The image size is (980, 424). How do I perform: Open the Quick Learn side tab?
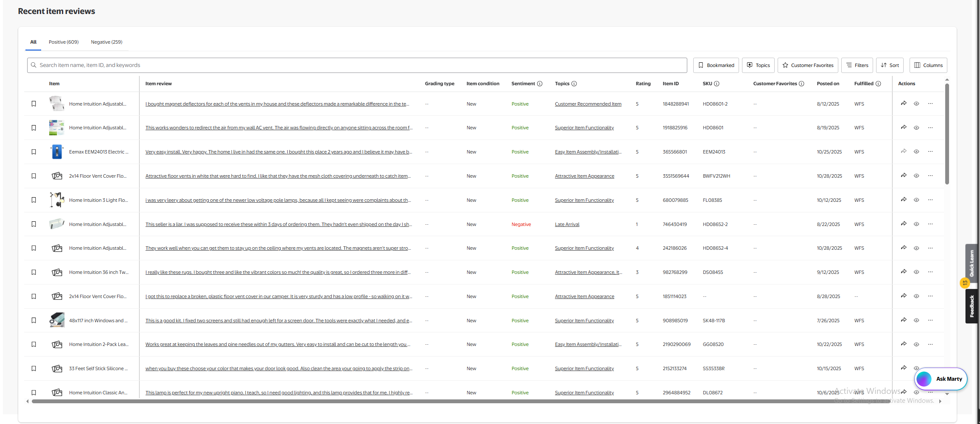pyautogui.click(x=972, y=263)
